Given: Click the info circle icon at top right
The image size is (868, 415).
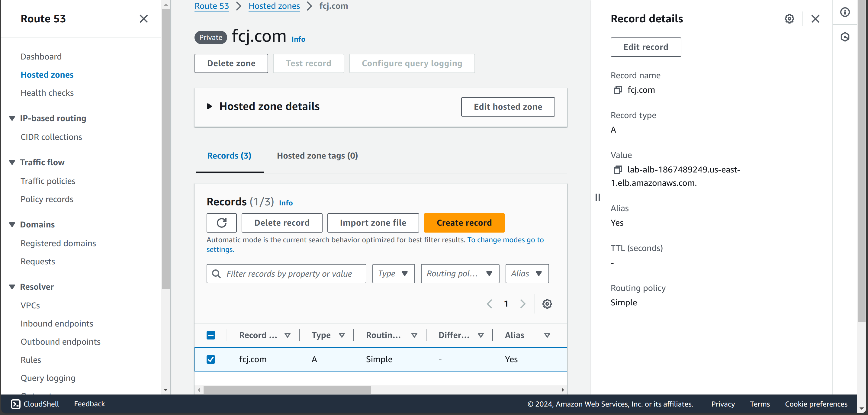Looking at the screenshot, I should [x=845, y=12].
